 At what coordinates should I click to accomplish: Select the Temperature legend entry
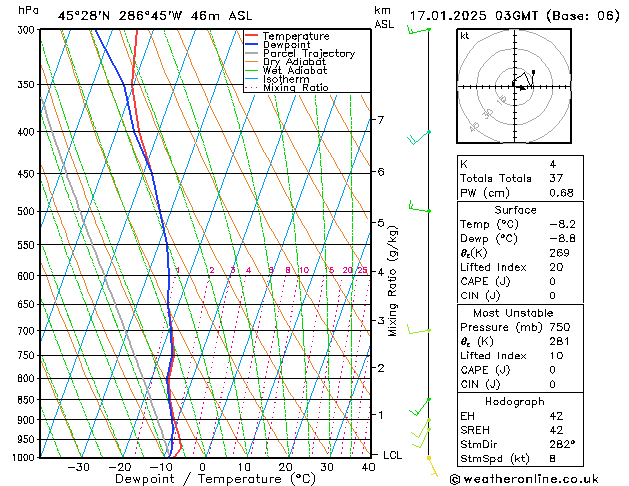296,36
